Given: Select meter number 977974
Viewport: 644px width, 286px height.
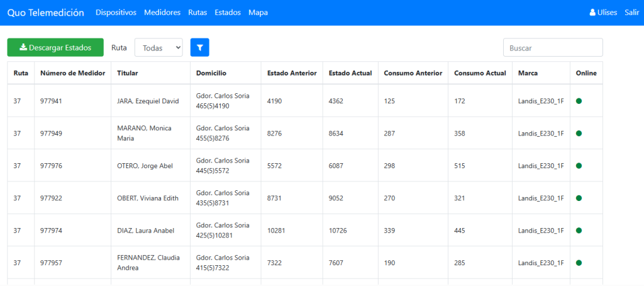Looking at the screenshot, I should [51, 231].
